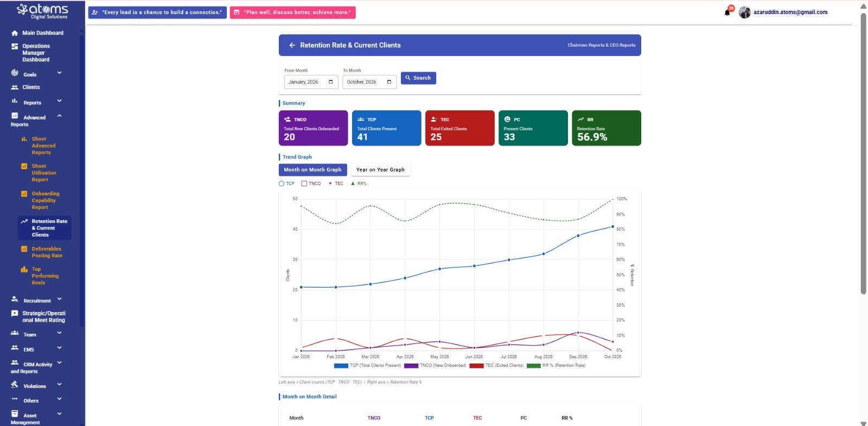Click the Asset Management icon
Viewport: 868px width, 426px height.
(15, 414)
